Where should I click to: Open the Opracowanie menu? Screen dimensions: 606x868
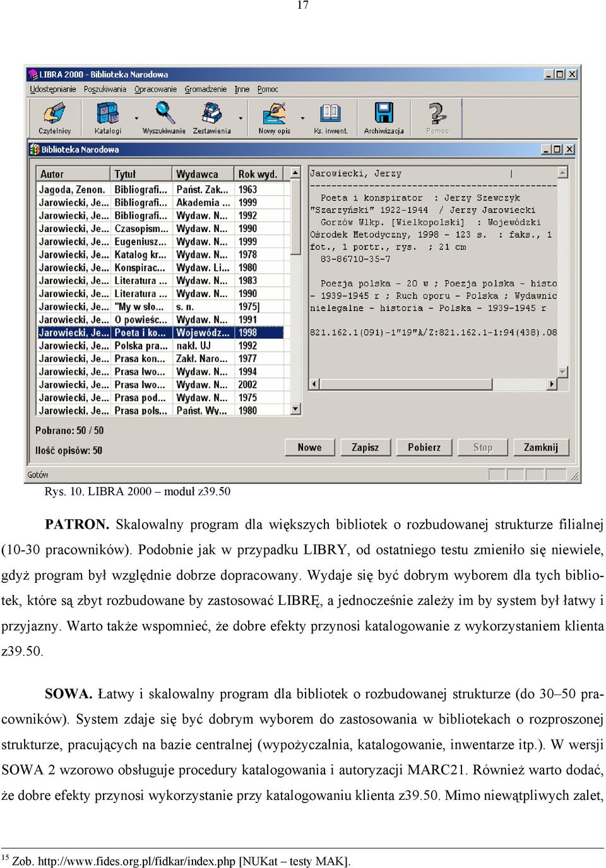[155, 90]
